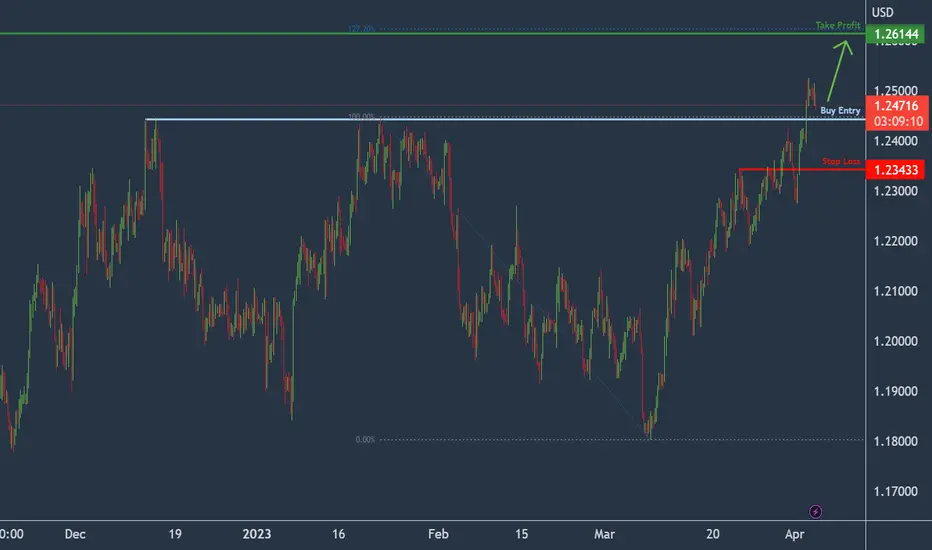Click 1.17000 on the price axis
This screenshot has width=932, height=550.
point(895,492)
